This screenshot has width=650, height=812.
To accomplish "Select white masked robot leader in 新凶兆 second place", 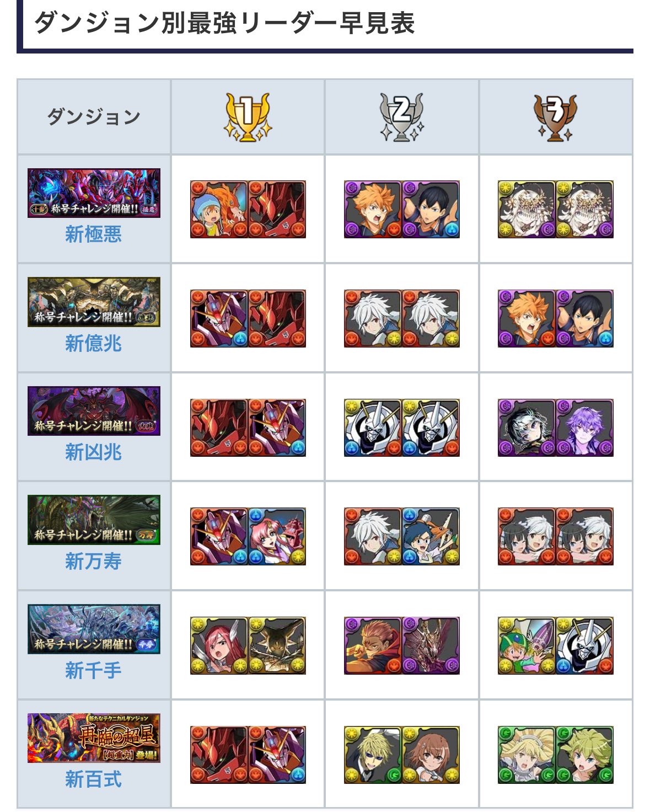I will tap(402, 428).
